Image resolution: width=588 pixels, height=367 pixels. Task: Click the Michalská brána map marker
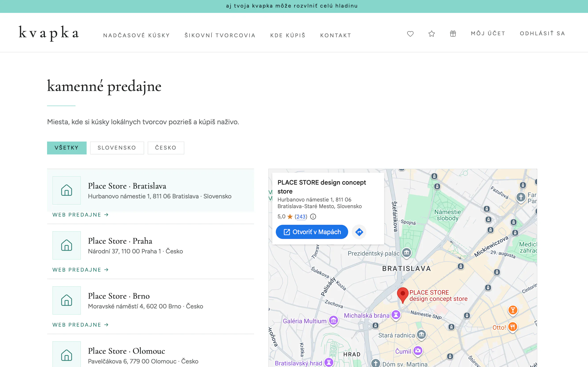[x=396, y=315]
